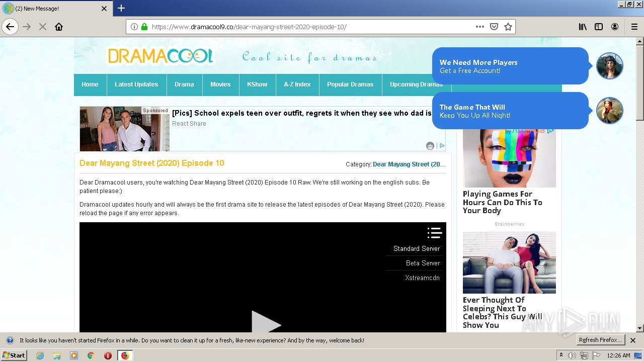Show site information icon in address bar
Image resolution: width=644 pixels, height=362 pixels.
click(134, 27)
